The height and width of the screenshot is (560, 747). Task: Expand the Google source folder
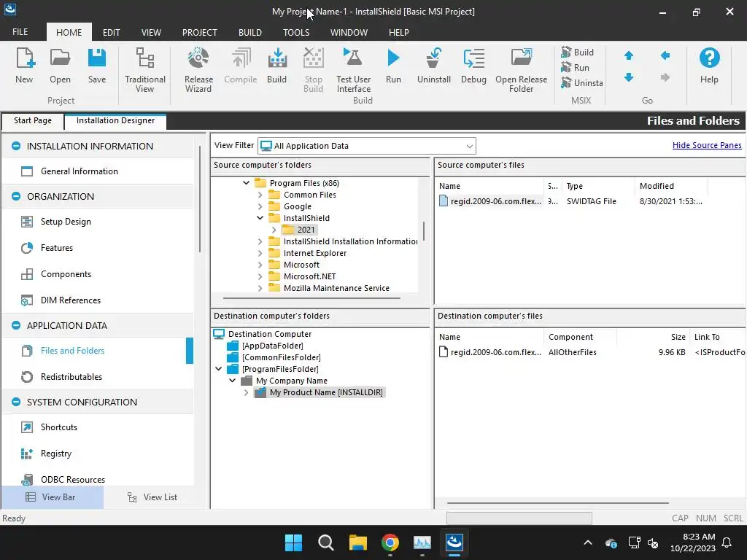tap(260, 206)
